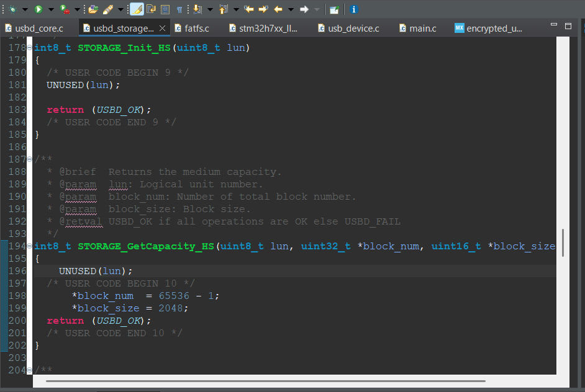Viewport: 585px width, 392px height.
Task: Switch to the main.c editor tab
Action: point(422,29)
